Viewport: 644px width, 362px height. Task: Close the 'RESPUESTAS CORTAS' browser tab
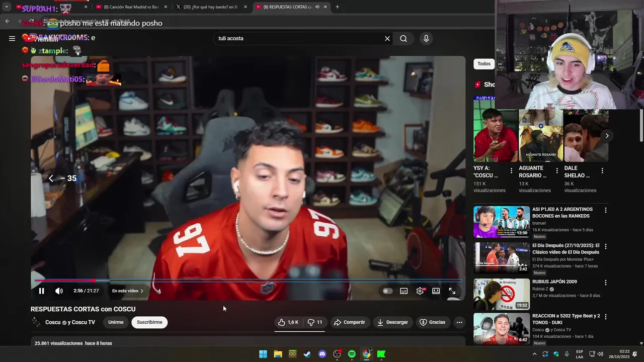[x=326, y=7]
